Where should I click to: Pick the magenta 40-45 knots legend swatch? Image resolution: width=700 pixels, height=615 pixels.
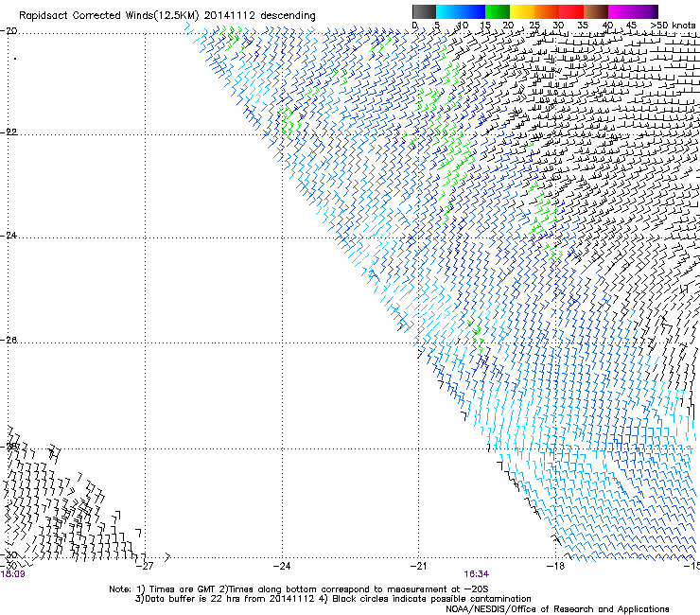click(621, 11)
